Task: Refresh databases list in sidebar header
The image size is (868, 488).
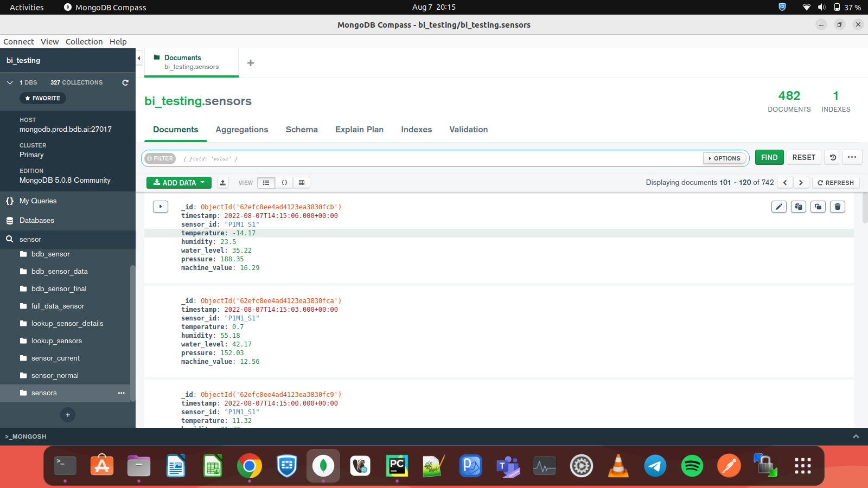Action: (x=125, y=82)
